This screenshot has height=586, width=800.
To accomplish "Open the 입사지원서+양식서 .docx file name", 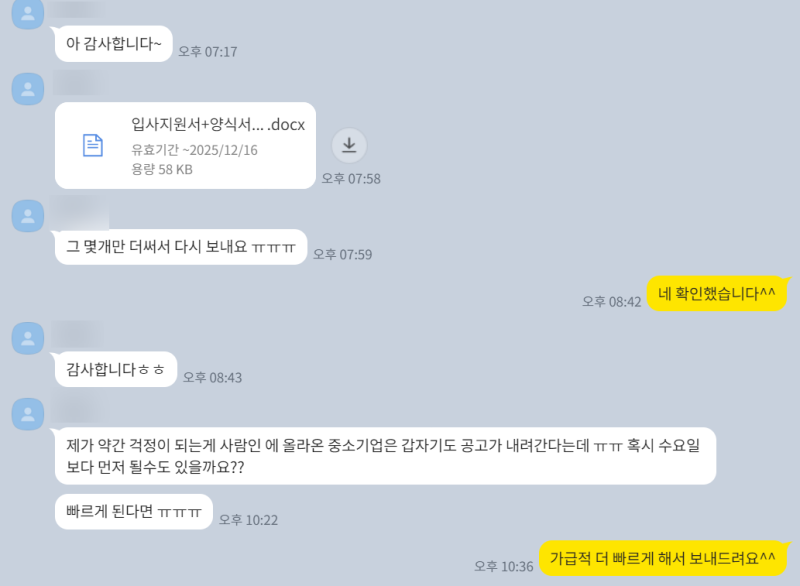I will pos(218,124).
